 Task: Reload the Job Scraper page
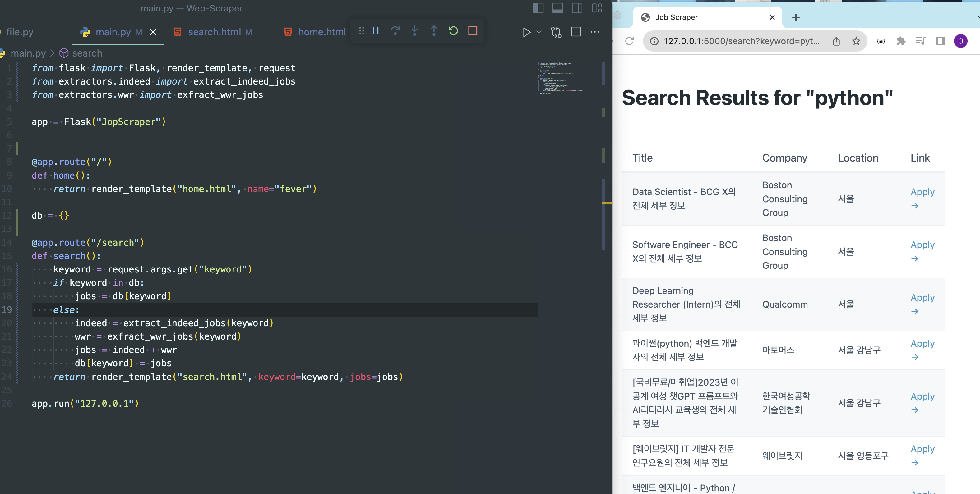pos(629,41)
